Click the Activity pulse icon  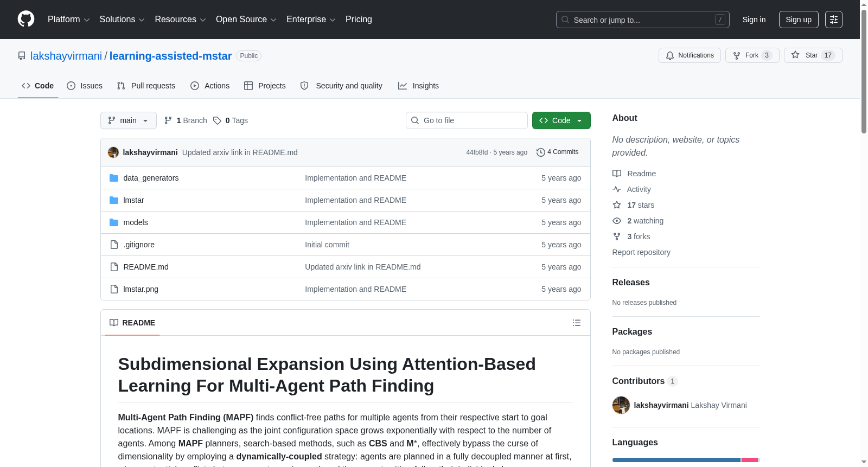coord(617,189)
